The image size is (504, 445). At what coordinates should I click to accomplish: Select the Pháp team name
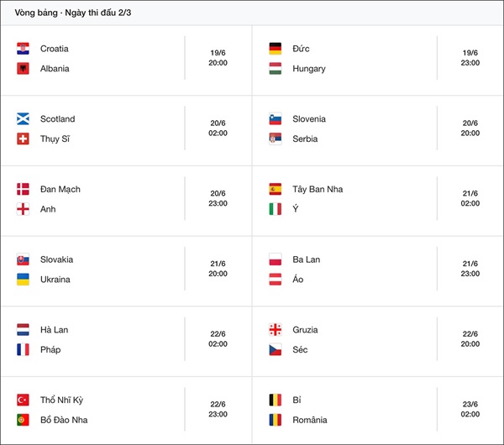[50, 350]
